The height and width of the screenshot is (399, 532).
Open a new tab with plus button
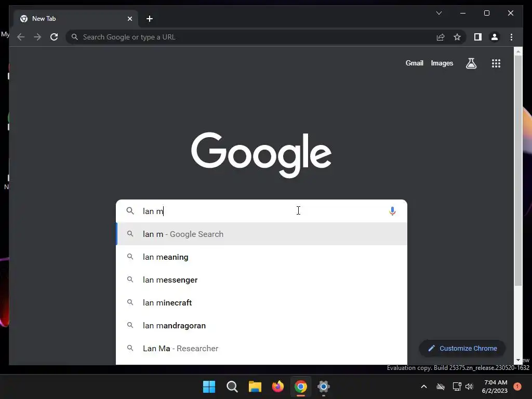pyautogui.click(x=150, y=19)
